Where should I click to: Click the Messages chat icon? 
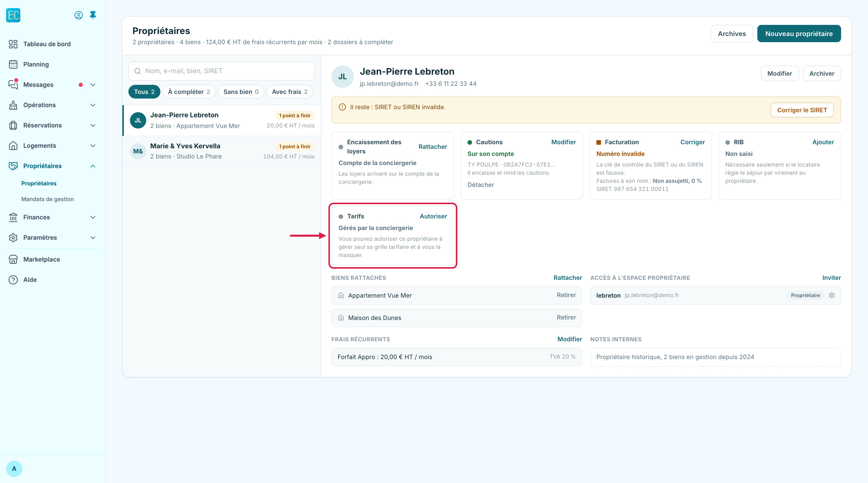13,85
